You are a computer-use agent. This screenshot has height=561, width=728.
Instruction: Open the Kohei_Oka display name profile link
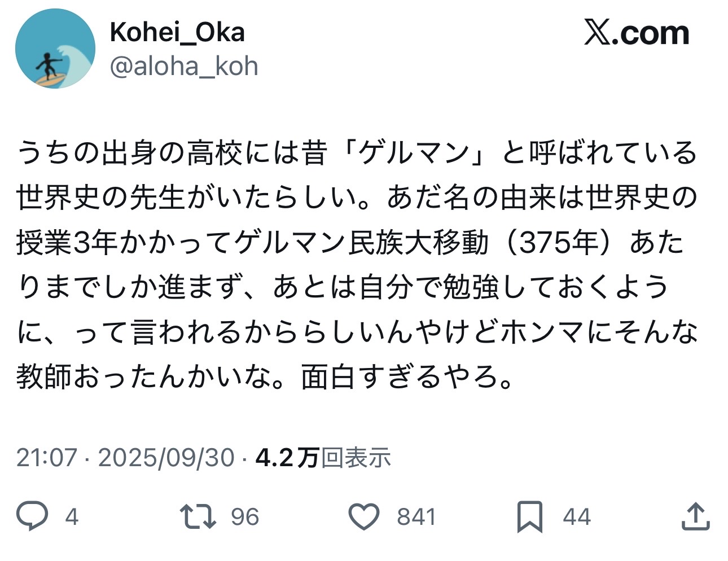point(177,32)
